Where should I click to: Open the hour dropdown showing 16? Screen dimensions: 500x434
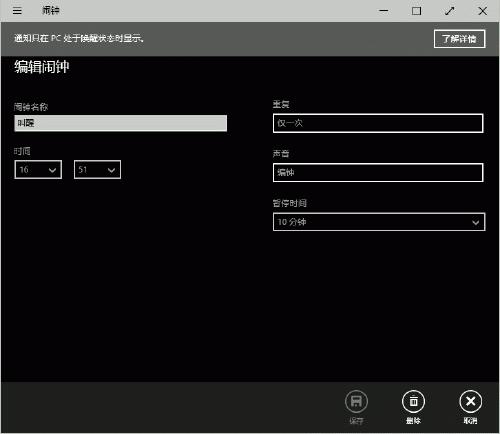(x=38, y=170)
